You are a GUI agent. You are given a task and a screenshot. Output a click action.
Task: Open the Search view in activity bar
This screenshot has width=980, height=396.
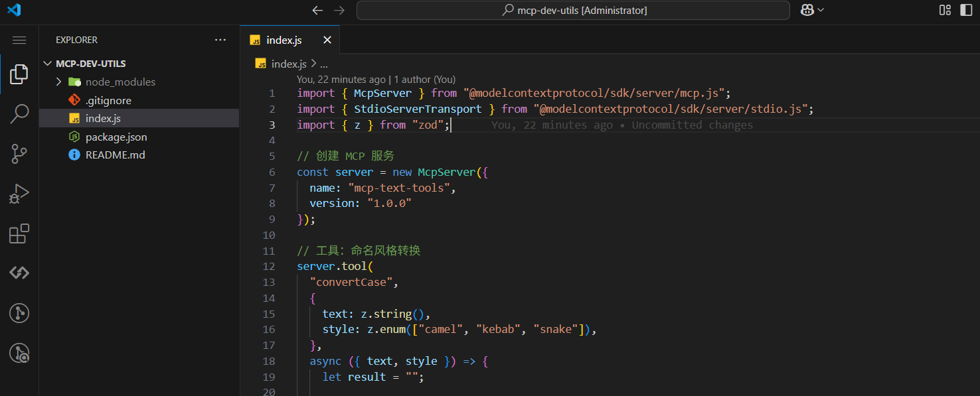pos(19,113)
